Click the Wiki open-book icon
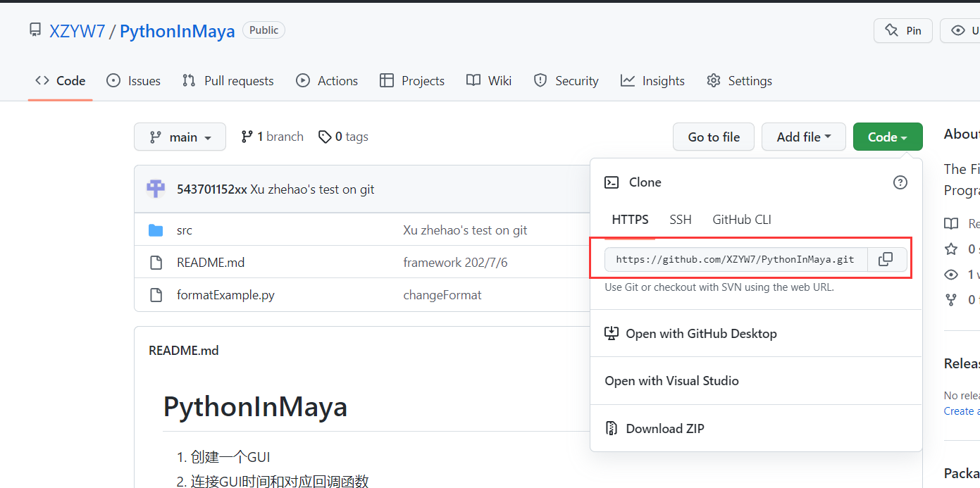Image resolution: width=980 pixels, height=488 pixels. click(473, 81)
